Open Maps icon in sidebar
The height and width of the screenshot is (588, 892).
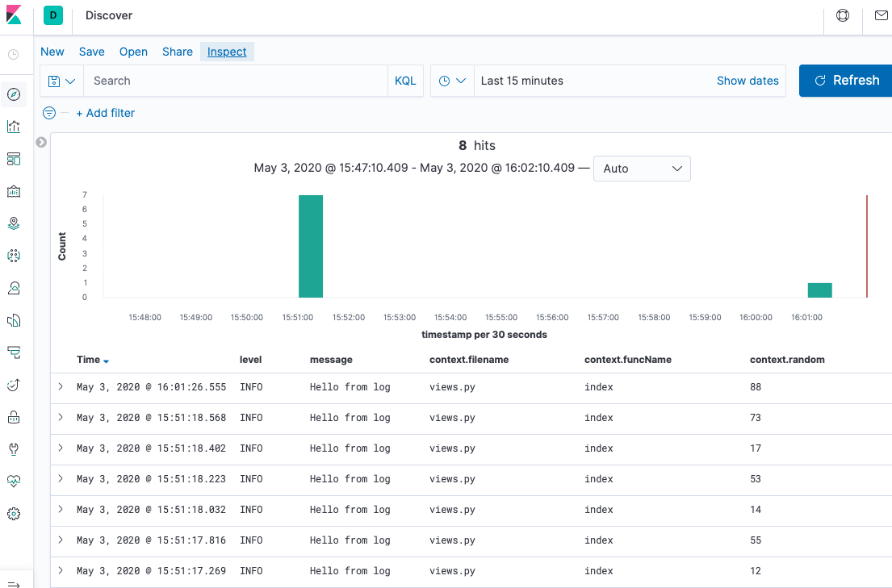tap(14, 223)
